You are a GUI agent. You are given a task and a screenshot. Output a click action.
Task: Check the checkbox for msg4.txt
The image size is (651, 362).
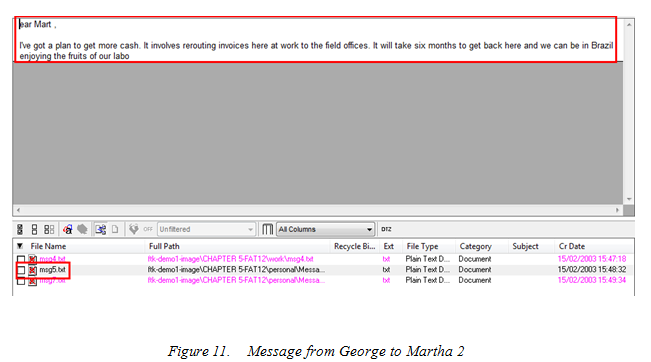(21, 259)
